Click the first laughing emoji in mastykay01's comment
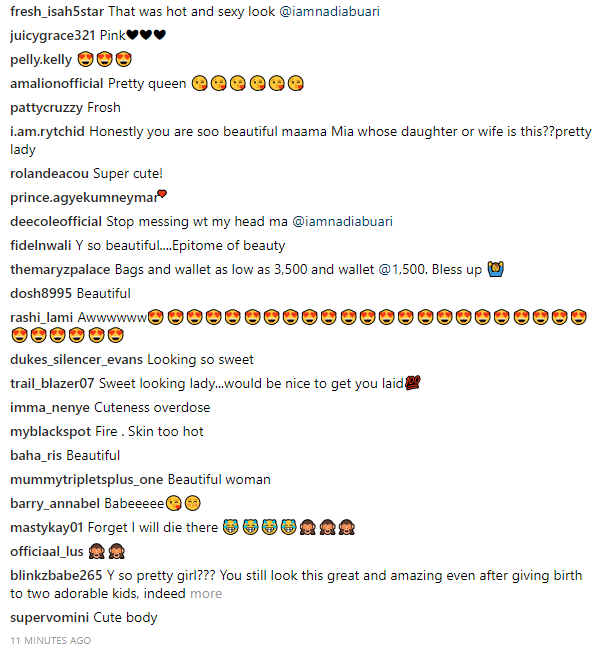 (x=231, y=528)
